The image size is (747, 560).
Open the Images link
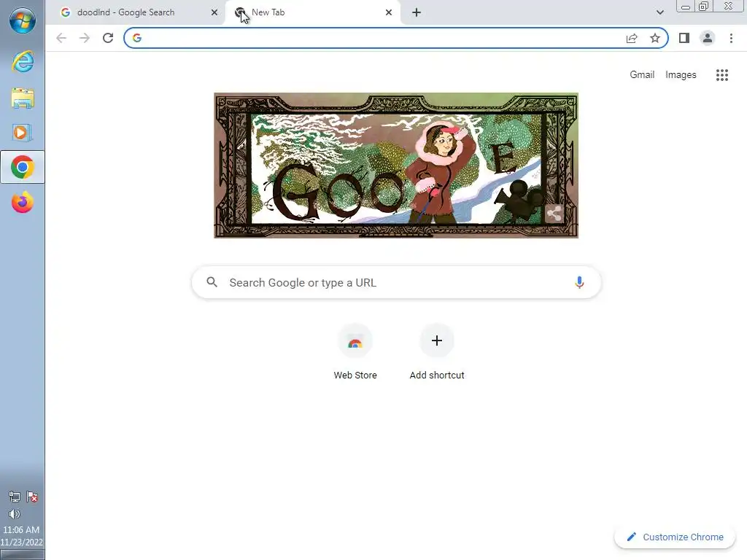tap(681, 75)
